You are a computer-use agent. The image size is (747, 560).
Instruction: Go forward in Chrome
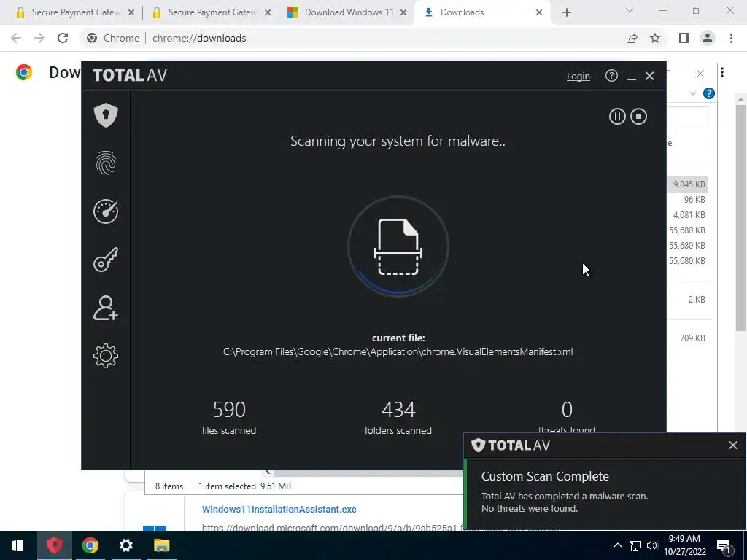(x=39, y=38)
